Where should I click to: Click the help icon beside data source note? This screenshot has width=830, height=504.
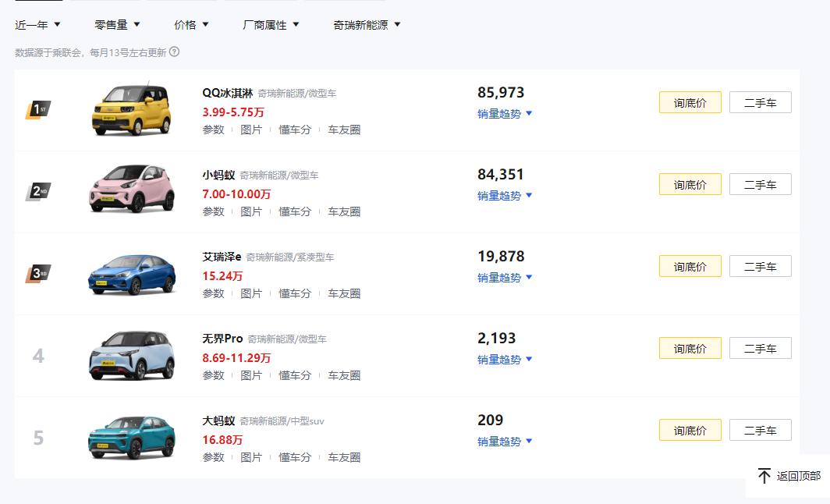175,52
